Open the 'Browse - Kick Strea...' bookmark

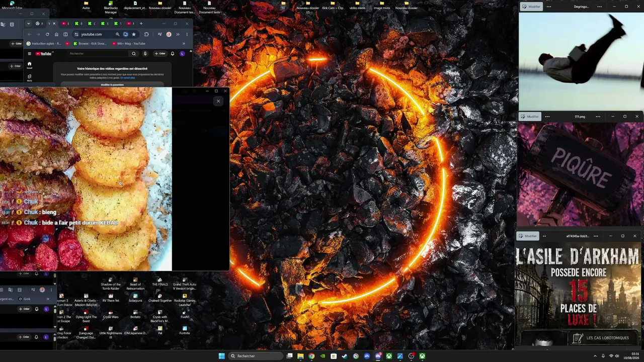pyautogui.click(x=90, y=44)
